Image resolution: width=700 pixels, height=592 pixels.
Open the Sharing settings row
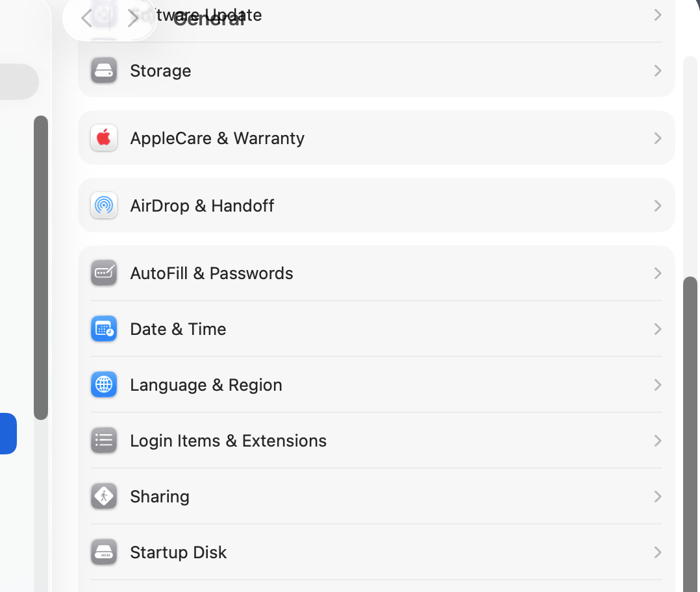pyautogui.click(x=160, y=497)
